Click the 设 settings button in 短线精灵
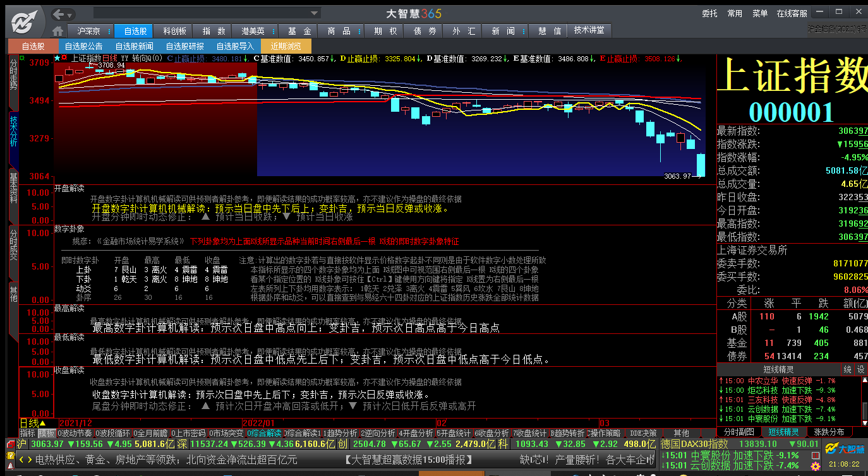 860,369
